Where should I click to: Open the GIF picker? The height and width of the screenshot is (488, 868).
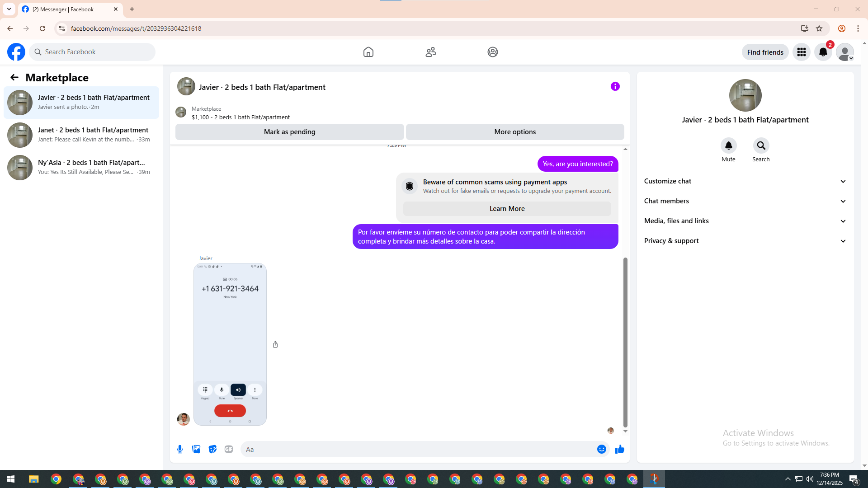point(229,449)
